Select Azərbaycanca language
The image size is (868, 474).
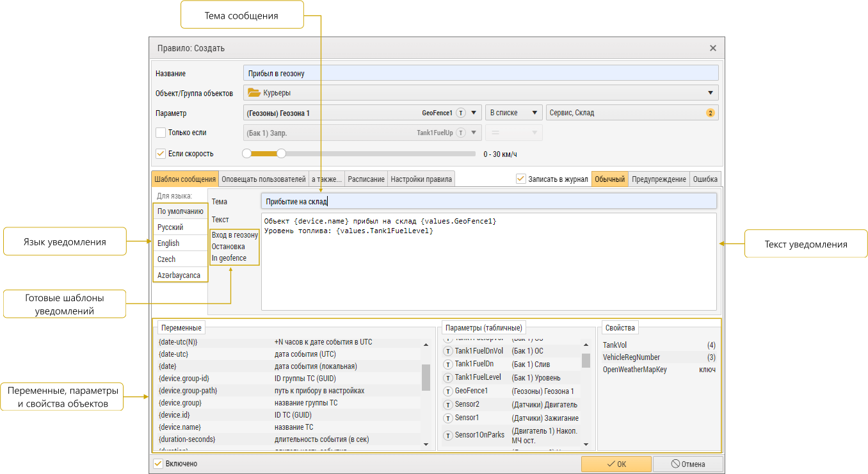[181, 275]
